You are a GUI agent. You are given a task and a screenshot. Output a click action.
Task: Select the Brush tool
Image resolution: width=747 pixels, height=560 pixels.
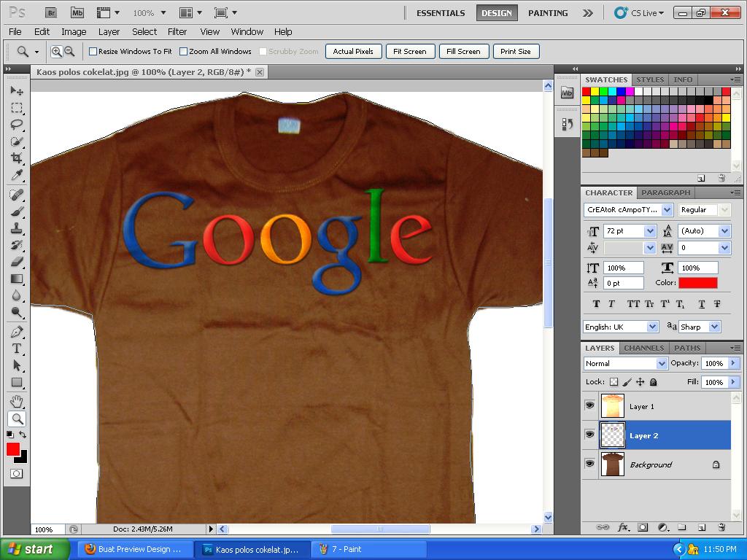point(17,211)
